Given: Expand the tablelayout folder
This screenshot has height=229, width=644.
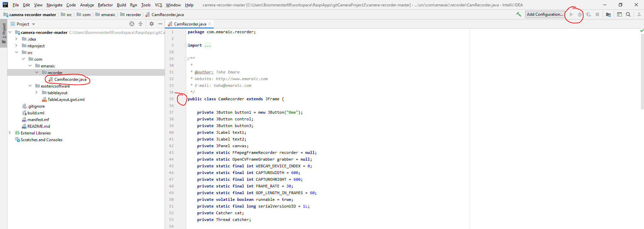Looking at the screenshot, I should coord(37,93).
